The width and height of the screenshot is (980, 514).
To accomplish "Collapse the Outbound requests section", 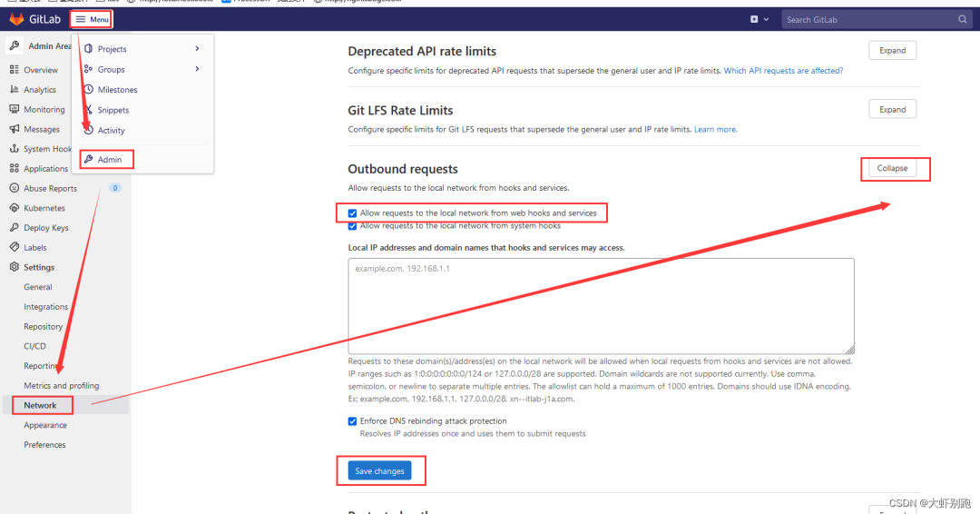I will coord(892,168).
